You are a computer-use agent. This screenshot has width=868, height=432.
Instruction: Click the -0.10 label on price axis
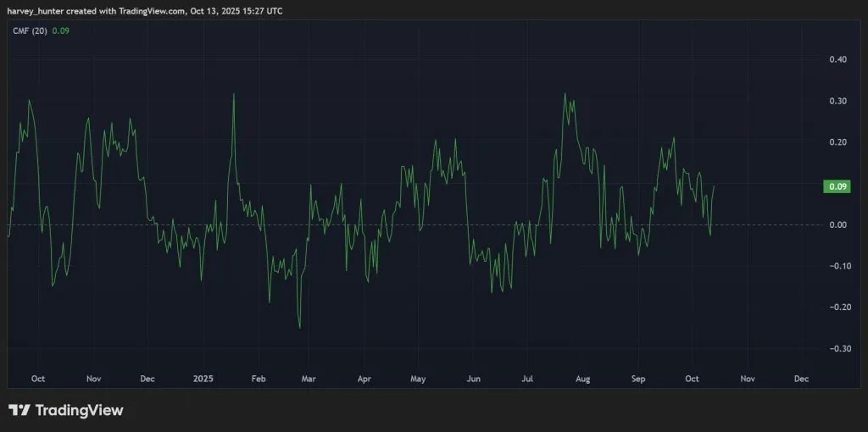(x=837, y=266)
